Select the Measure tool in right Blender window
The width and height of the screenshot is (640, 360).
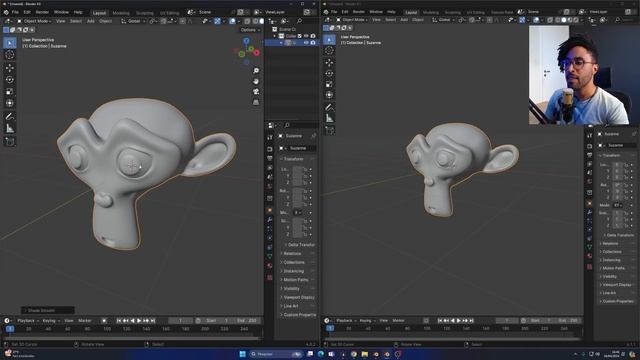click(x=329, y=118)
